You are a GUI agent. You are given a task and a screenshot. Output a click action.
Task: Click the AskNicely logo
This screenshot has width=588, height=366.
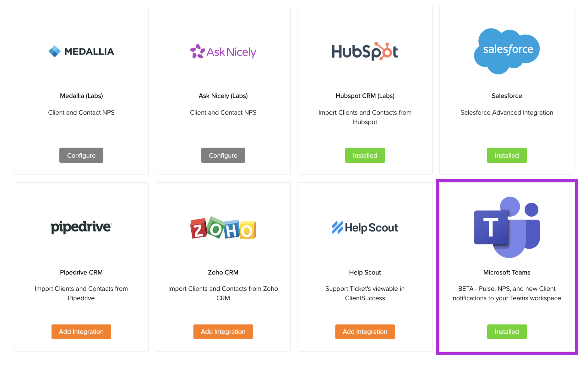tap(223, 52)
